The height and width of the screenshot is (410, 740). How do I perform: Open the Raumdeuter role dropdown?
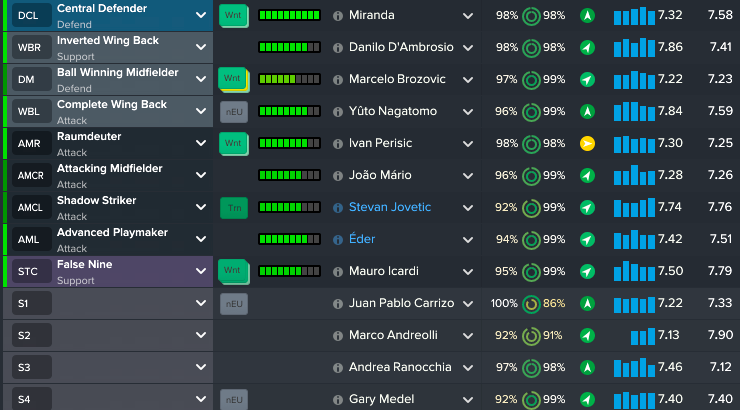coord(201,144)
